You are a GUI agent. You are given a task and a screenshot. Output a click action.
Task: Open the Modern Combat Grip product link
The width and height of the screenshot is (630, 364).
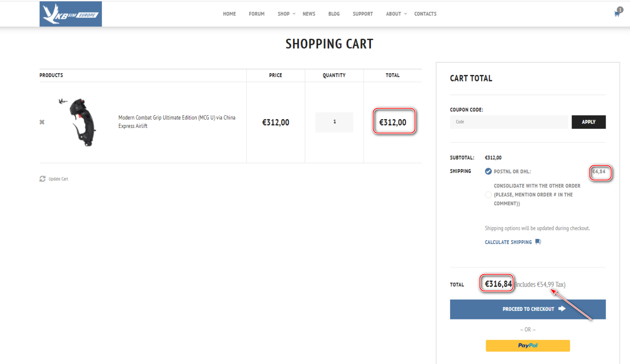[x=177, y=122]
